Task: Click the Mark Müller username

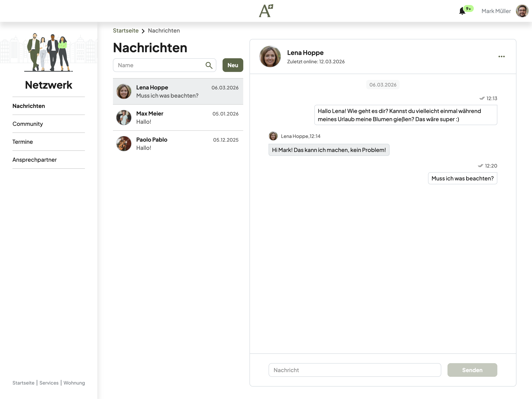Action: click(496, 11)
